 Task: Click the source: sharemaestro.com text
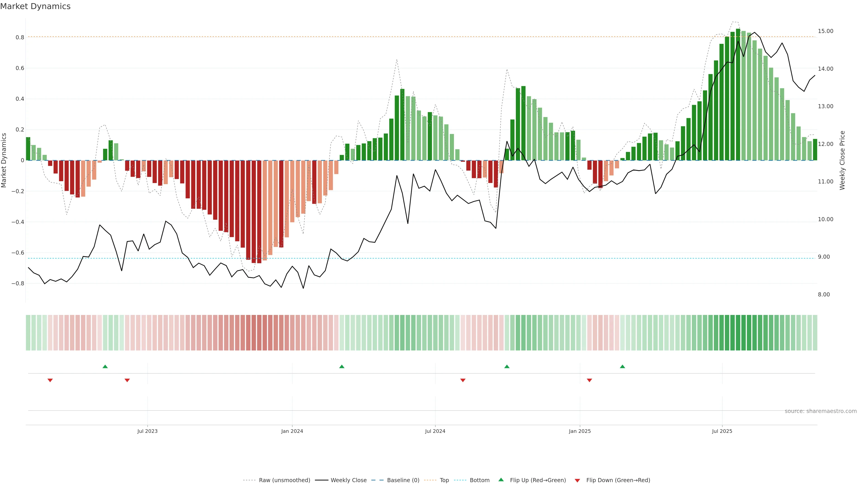point(821,411)
